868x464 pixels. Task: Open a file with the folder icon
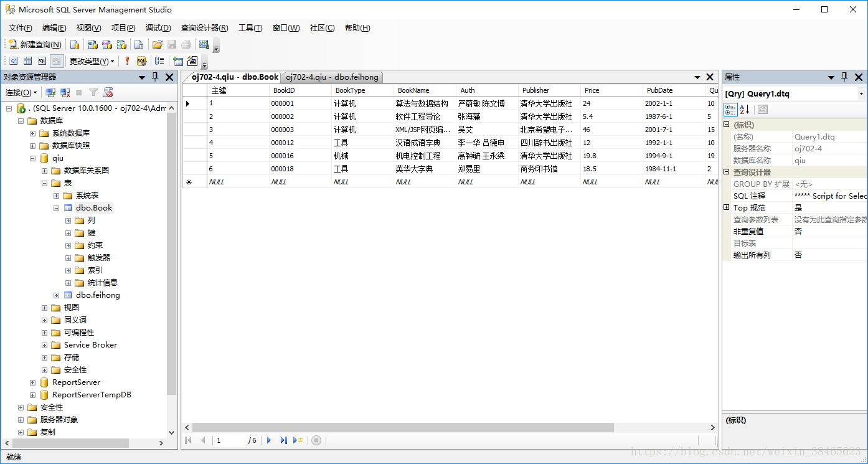pos(158,44)
